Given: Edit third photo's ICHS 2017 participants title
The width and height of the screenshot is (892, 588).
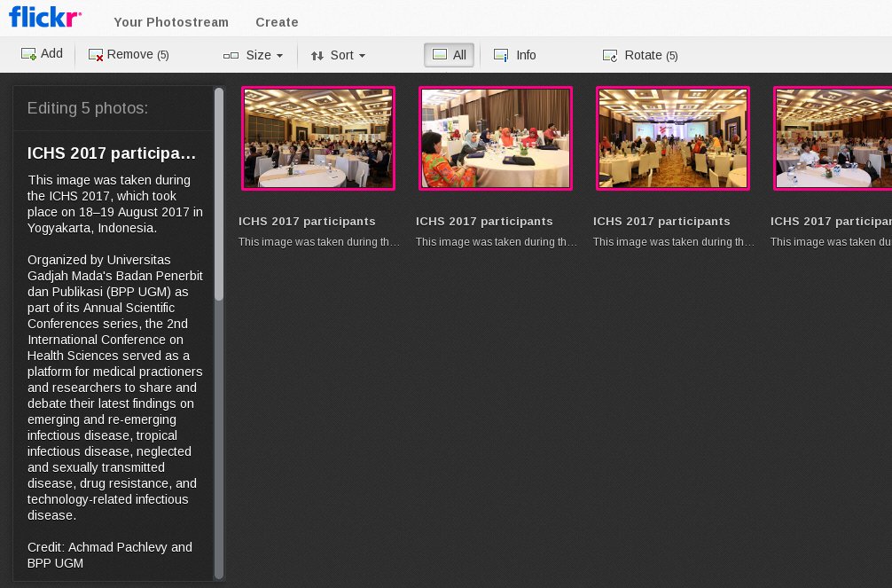Looking at the screenshot, I should (661, 222).
